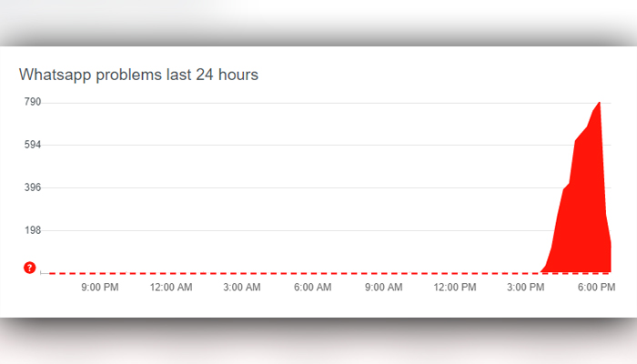The width and height of the screenshot is (637, 364).
Task: Click the 790 horizontal gridline mid-chart
Action: [x=325, y=103]
